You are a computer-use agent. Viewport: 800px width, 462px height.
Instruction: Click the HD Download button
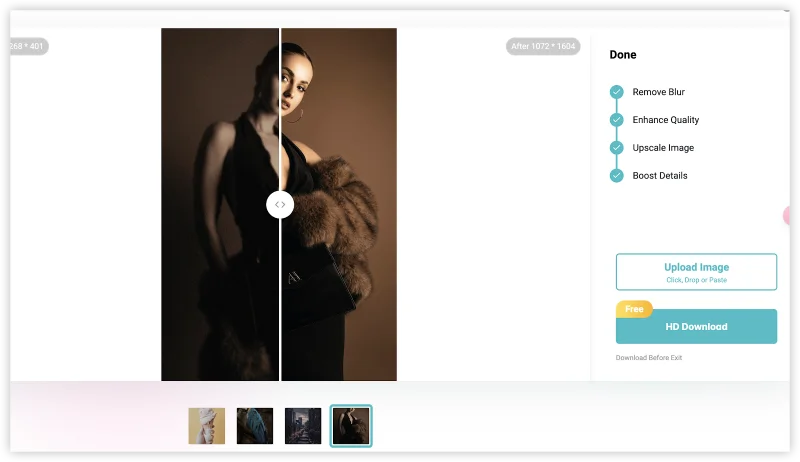[696, 326]
